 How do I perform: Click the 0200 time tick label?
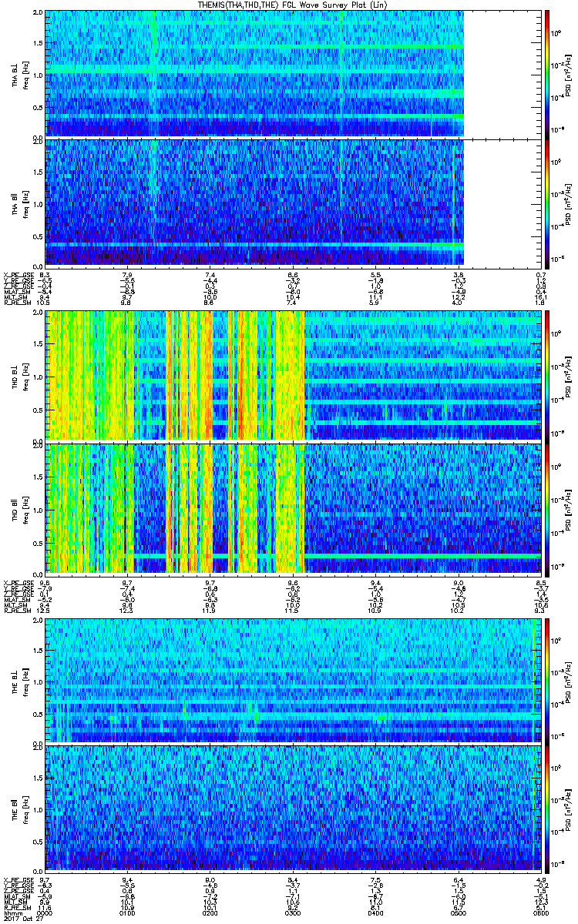(x=210, y=913)
